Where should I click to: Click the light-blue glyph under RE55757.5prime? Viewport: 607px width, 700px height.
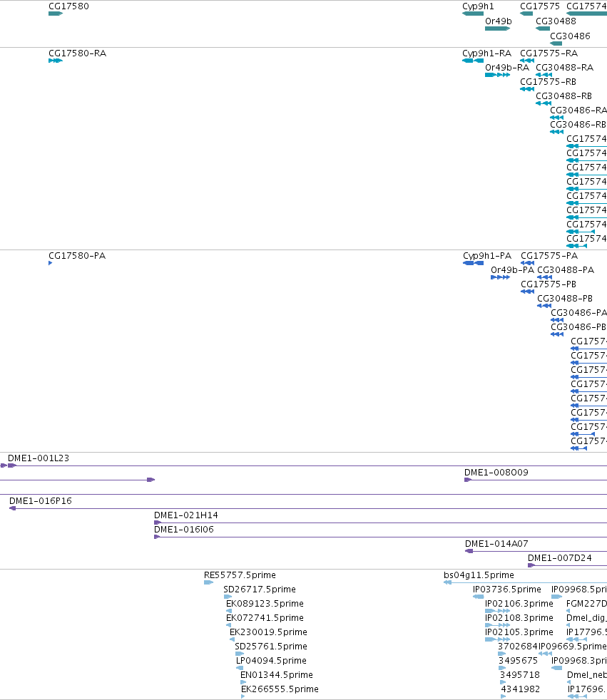pos(208,582)
